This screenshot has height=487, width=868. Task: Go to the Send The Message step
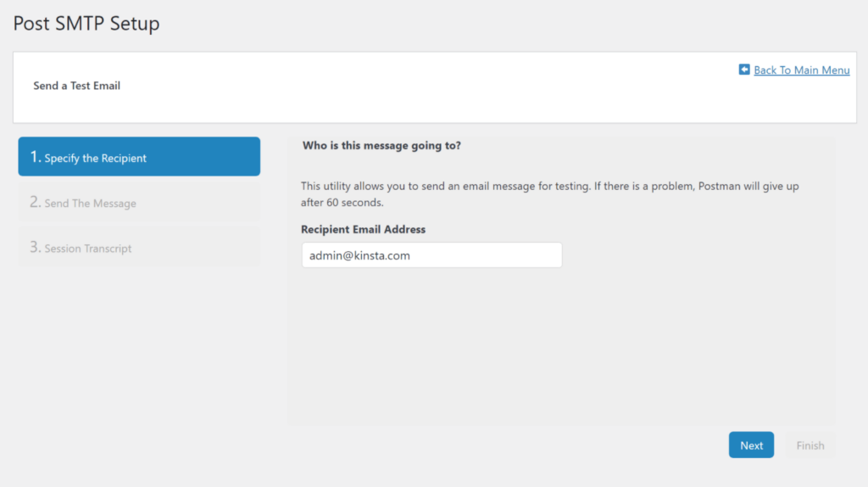[x=139, y=203]
